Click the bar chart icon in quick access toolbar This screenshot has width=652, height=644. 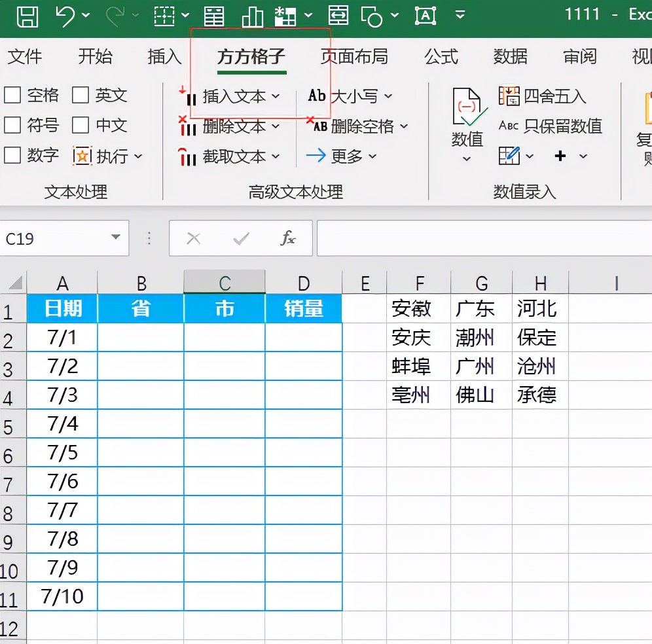point(252,16)
